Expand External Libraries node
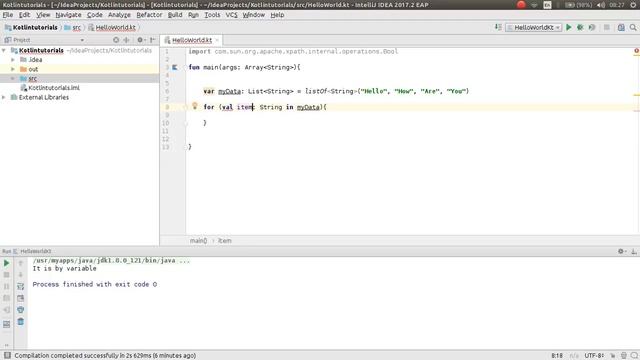Viewport: 640px width, 360px height. (x=4, y=97)
